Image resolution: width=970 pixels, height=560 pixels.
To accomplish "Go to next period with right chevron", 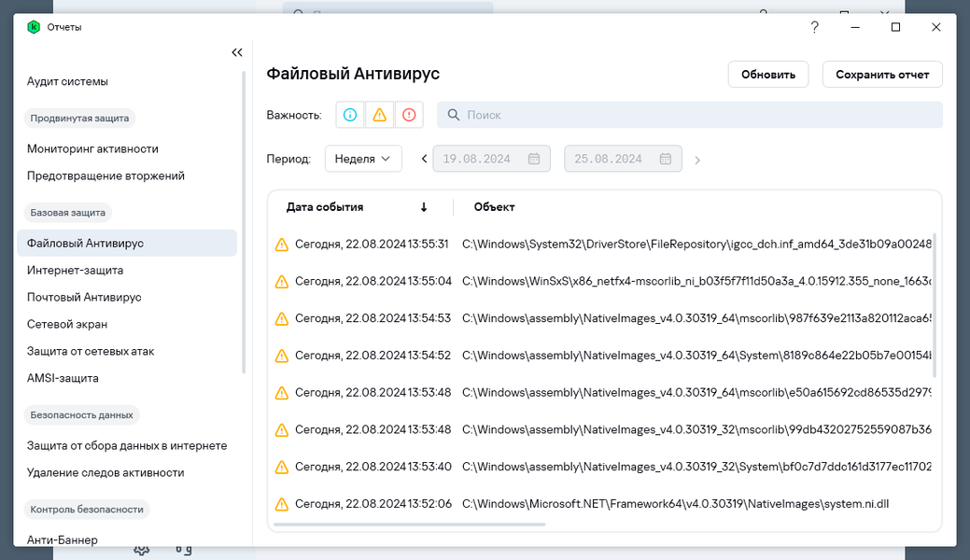I will click(697, 161).
